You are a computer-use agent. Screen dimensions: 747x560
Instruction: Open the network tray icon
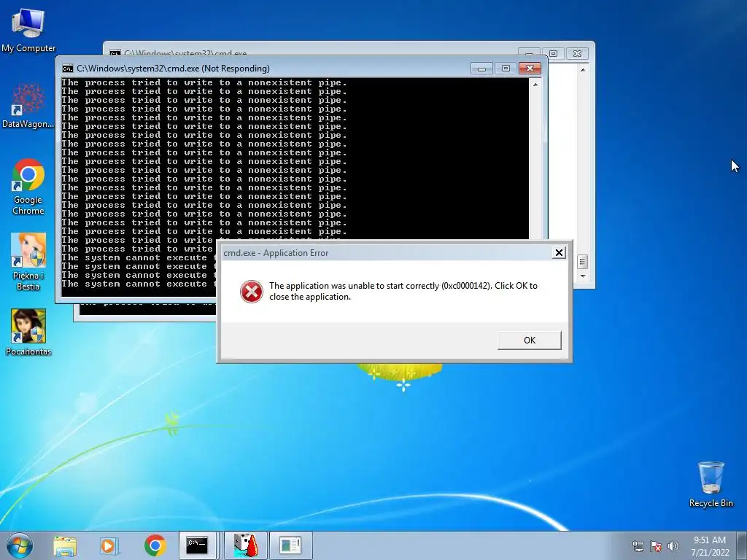638,546
